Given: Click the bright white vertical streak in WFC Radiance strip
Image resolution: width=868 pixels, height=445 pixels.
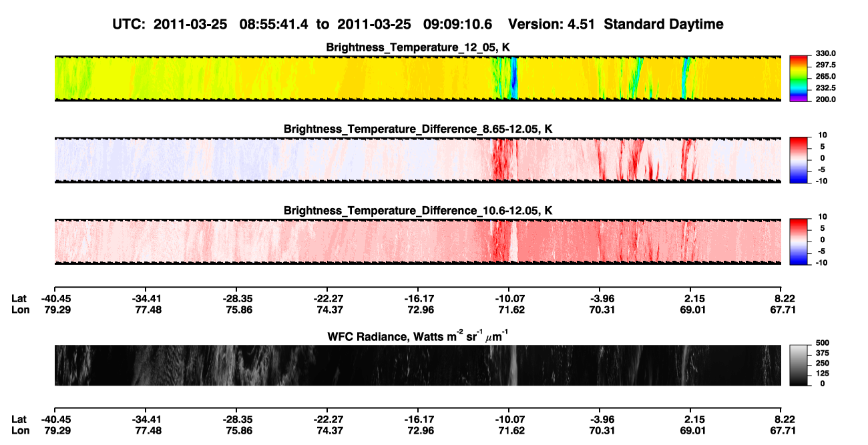Looking at the screenshot, I should click(512, 366).
